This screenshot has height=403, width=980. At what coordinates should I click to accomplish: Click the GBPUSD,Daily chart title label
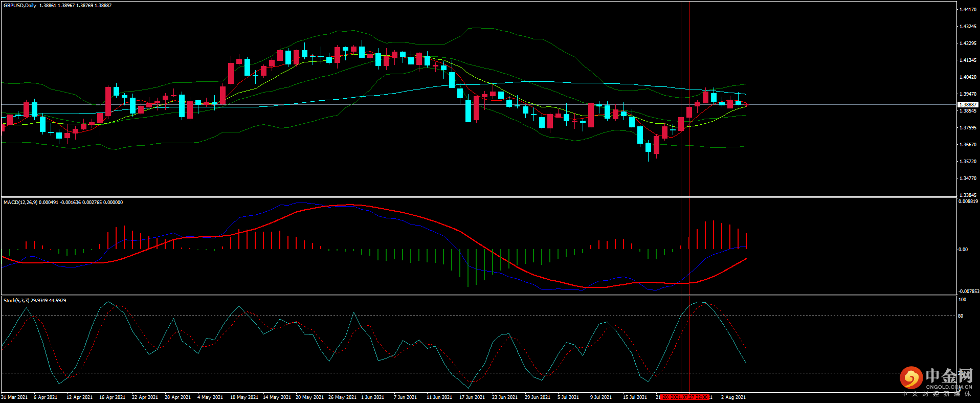[20, 6]
